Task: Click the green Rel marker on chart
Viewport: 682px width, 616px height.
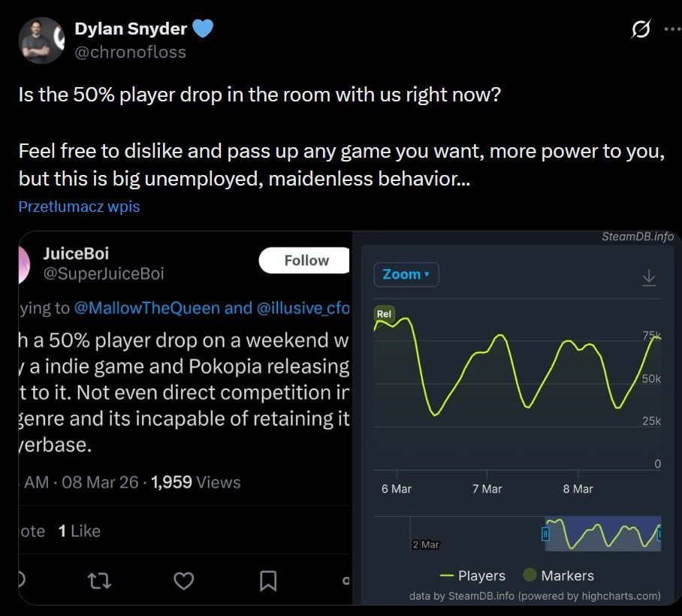Action: point(384,313)
